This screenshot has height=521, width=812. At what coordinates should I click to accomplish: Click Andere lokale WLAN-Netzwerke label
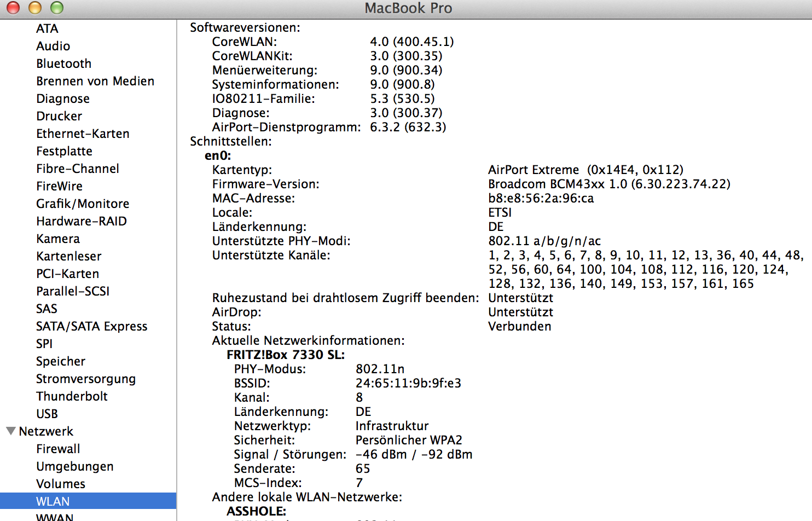(x=307, y=497)
